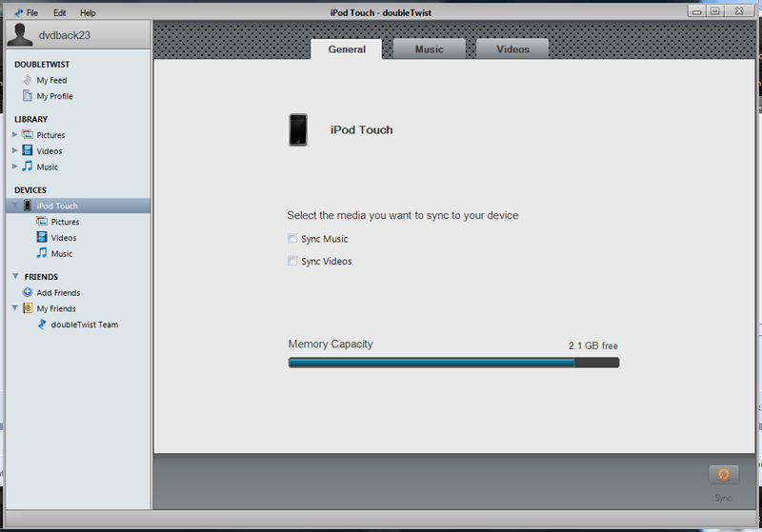This screenshot has height=532, width=762.
Task: Switch to the Music tab
Action: point(430,49)
